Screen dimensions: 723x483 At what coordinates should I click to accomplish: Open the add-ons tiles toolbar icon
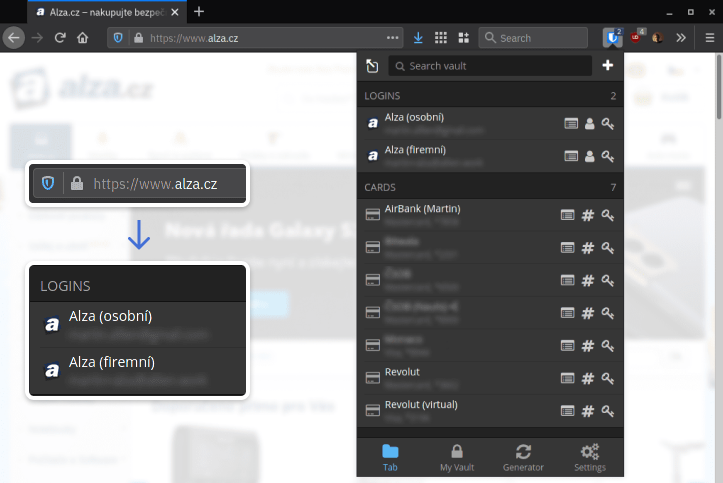click(x=463, y=38)
